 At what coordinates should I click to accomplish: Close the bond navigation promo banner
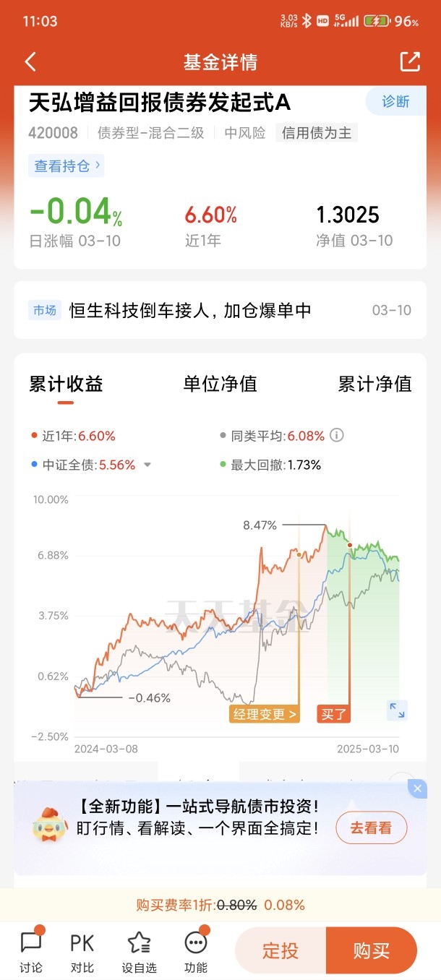point(417,788)
